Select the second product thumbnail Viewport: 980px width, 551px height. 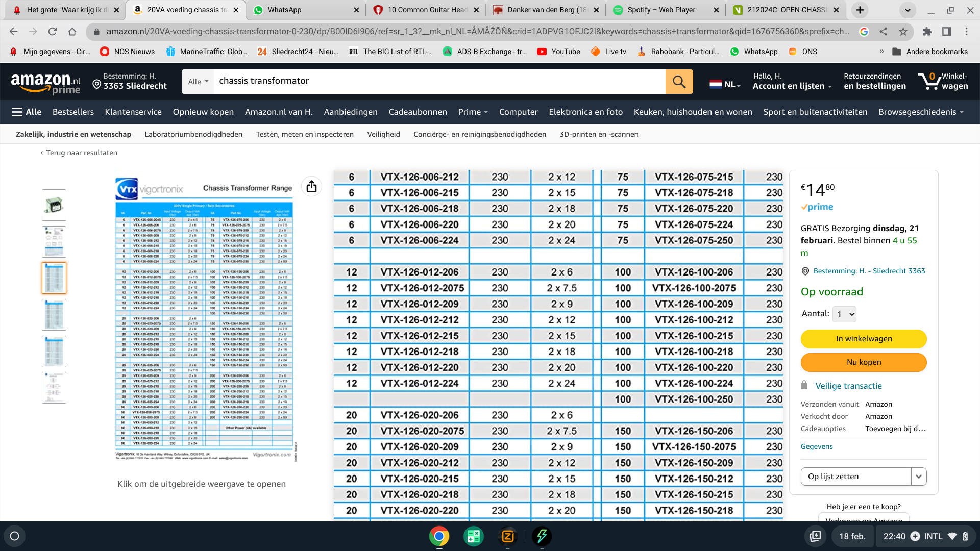pyautogui.click(x=54, y=242)
